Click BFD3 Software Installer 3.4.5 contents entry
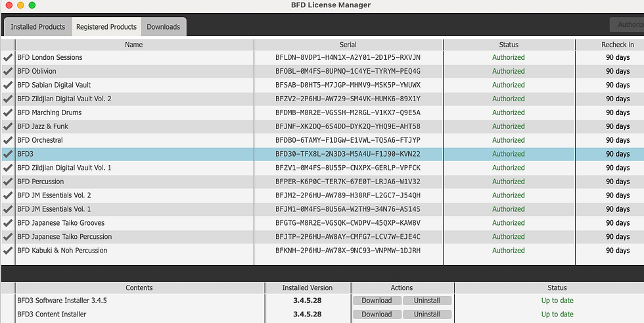The image size is (644, 323). click(62, 301)
